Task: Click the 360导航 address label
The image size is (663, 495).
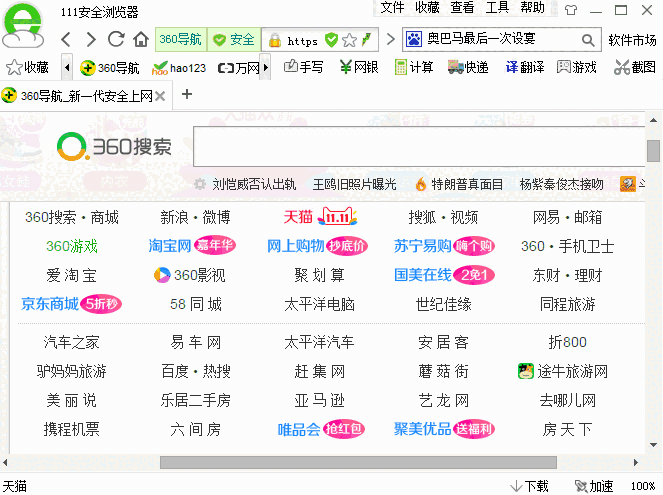Action: click(x=181, y=40)
